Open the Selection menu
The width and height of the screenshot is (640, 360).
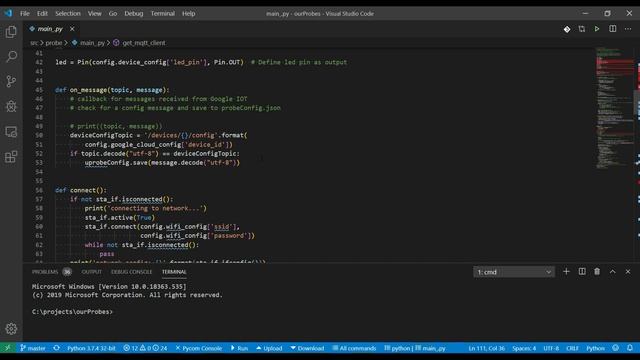pyautogui.click(x=68, y=13)
